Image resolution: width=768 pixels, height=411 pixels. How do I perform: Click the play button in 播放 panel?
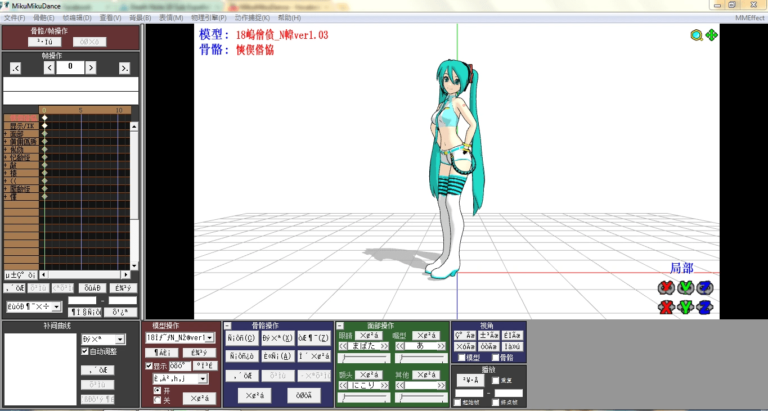tap(470, 380)
